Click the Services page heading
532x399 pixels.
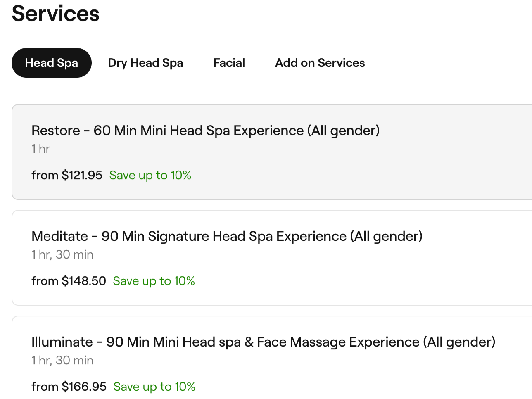point(55,14)
